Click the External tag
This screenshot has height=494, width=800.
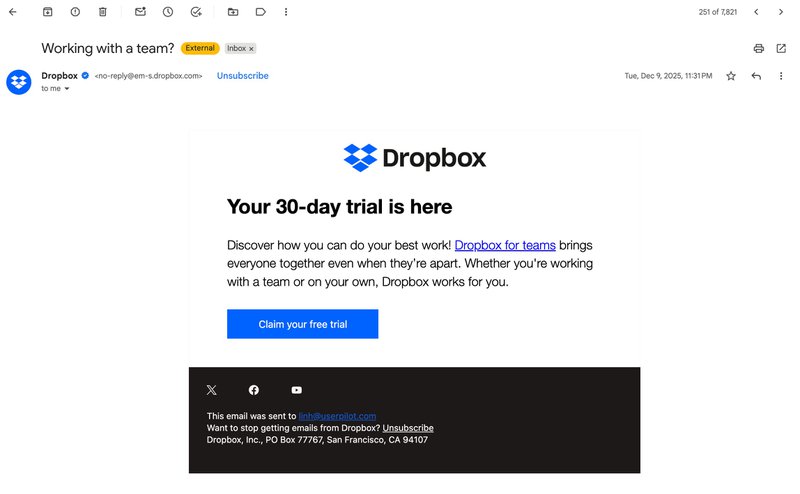200,48
